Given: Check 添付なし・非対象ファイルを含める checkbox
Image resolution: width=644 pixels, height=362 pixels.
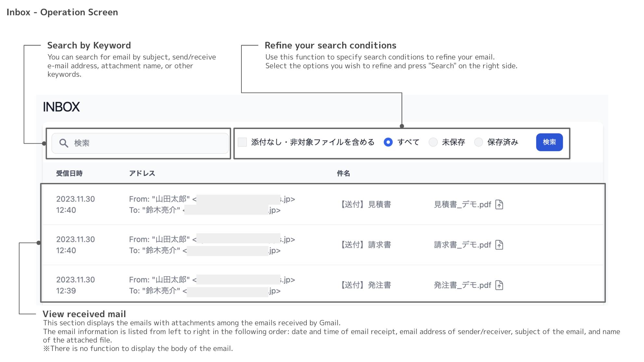Looking at the screenshot, I should click(x=242, y=142).
